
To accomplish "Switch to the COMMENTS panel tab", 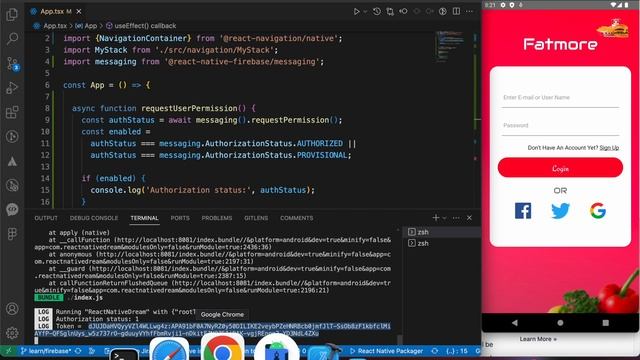I will (x=296, y=218).
